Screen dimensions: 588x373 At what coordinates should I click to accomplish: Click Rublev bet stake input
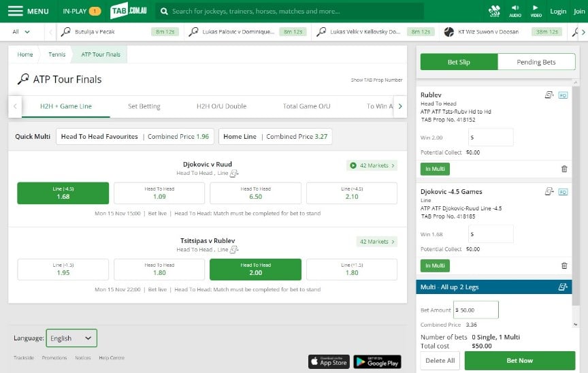pos(491,137)
